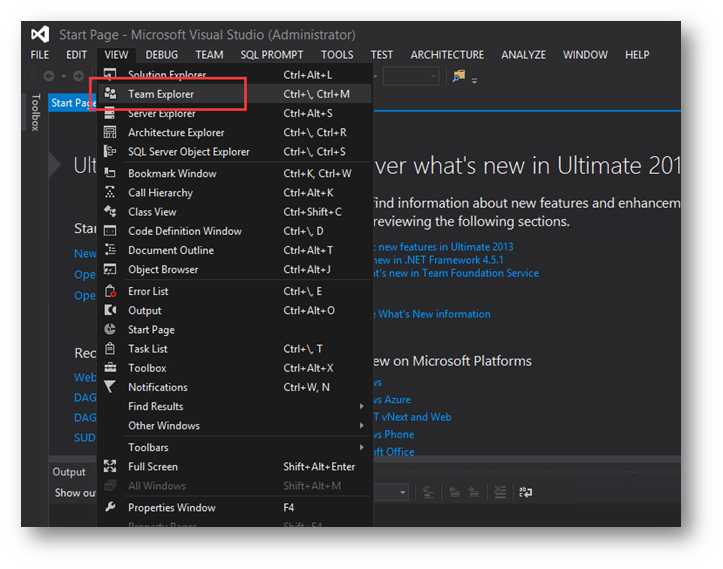
Task: Open the WINDOW menu
Action: 585,55
